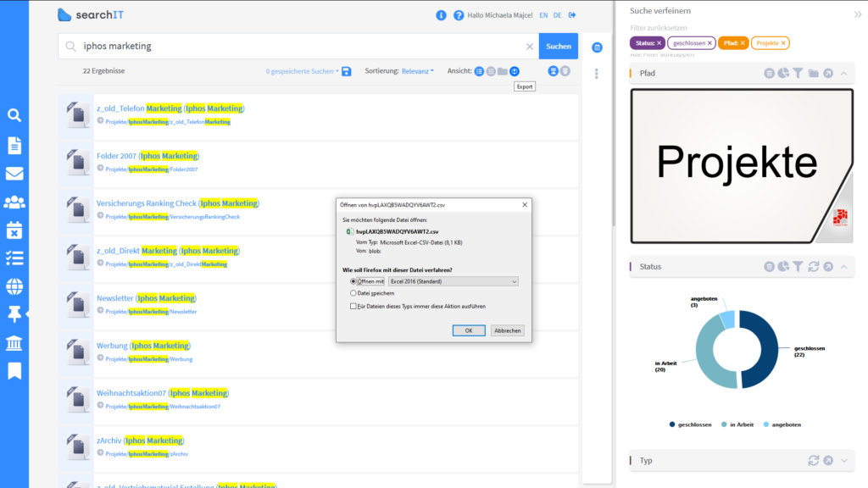Viewport: 868px width, 488px height.
Task: Select the 'Öffnen mit' radio button
Action: 353,281
